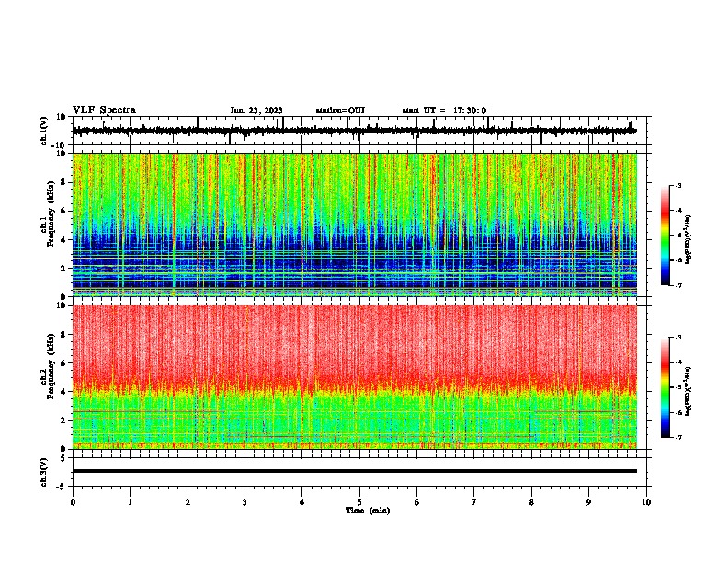Screen dimensions: 728x563
Task: Click the 'station=OUJ' label
Action: coord(340,110)
